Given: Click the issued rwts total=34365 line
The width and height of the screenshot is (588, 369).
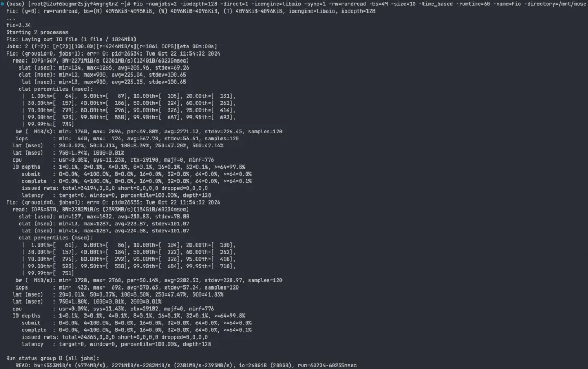Looking at the screenshot, I should click(114, 337).
